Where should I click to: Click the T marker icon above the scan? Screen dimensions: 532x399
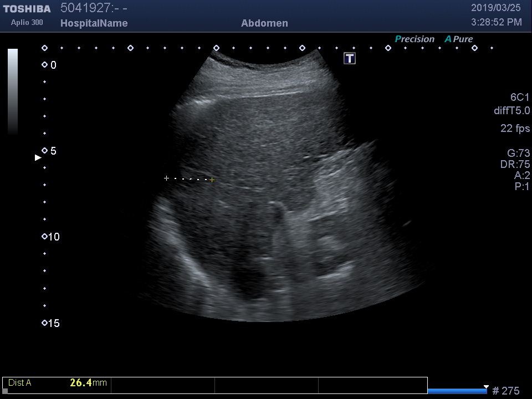point(350,58)
